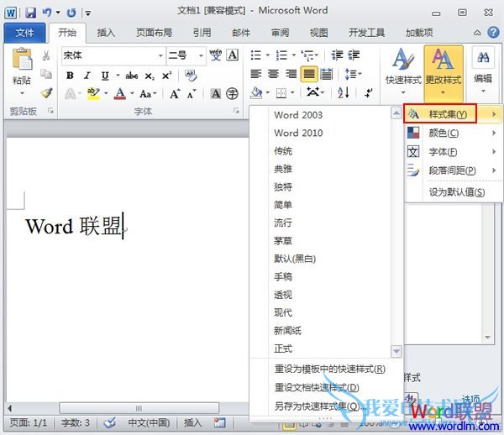Apply italic with the I icon

click(87, 75)
